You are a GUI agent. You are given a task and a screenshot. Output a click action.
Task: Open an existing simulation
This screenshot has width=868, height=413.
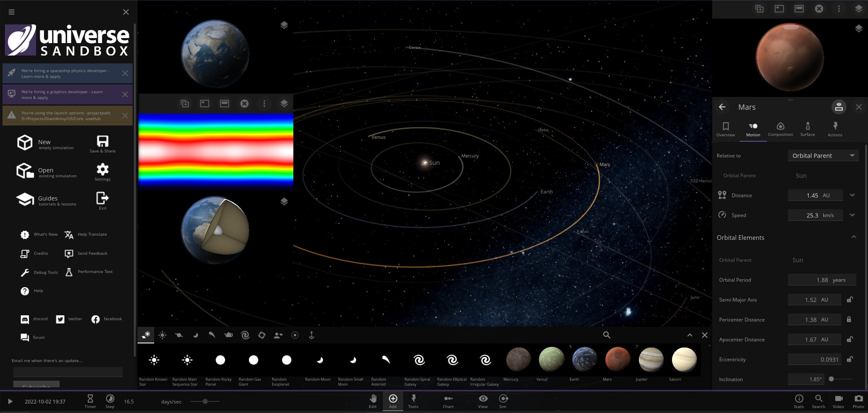tap(46, 171)
